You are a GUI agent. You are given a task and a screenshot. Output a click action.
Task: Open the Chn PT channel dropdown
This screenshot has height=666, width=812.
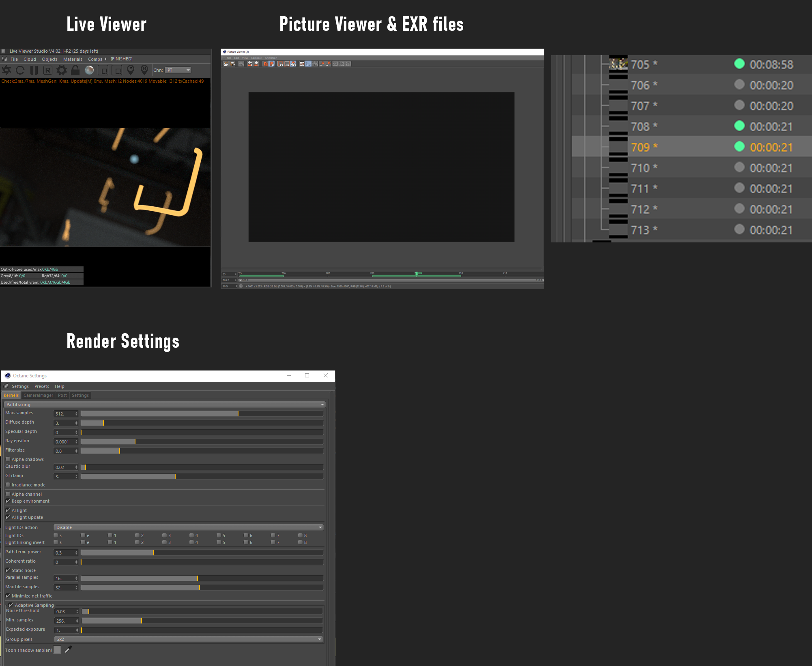[178, 70]
